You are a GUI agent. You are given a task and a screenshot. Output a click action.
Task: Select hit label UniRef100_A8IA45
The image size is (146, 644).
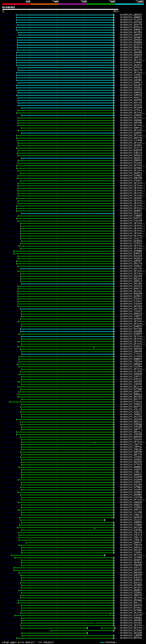131,108
